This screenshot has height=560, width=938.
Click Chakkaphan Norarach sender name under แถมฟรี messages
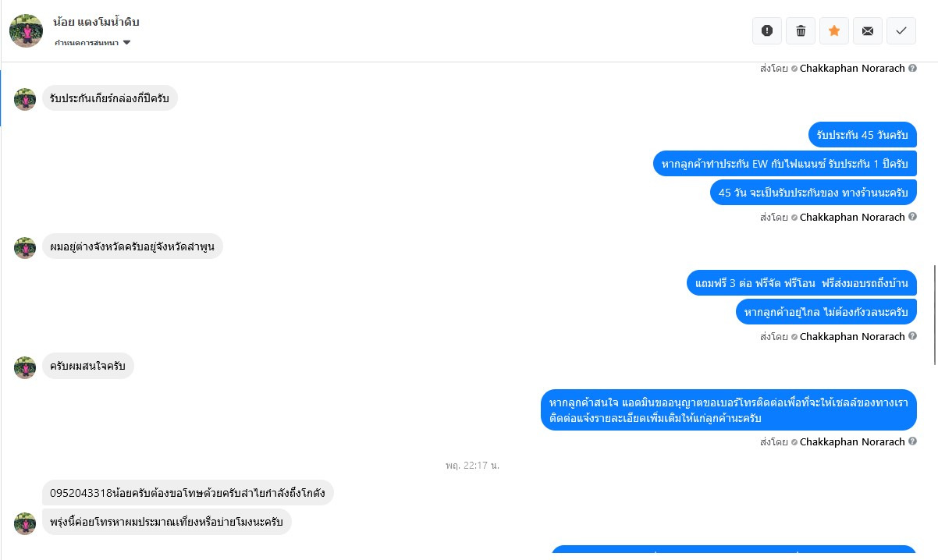coord(852,336)
